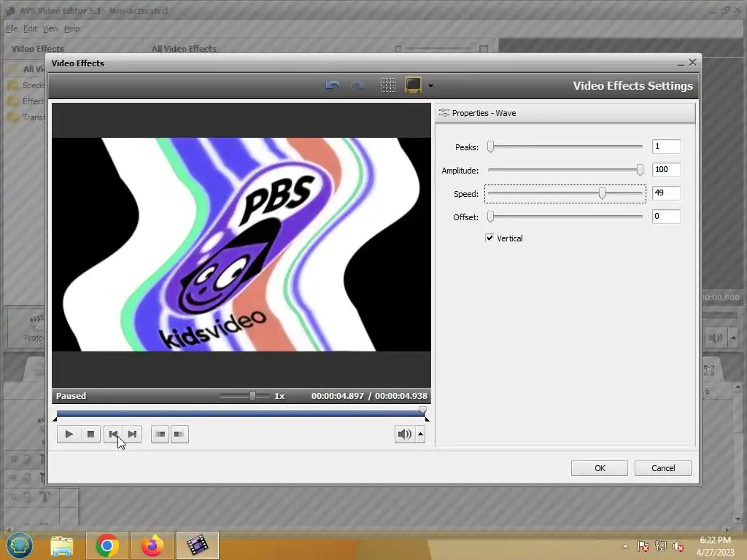Click the Properties - Wave panel header
This screenshot has width=747, height=560.
pyautogui.click(x=565, y=113)
